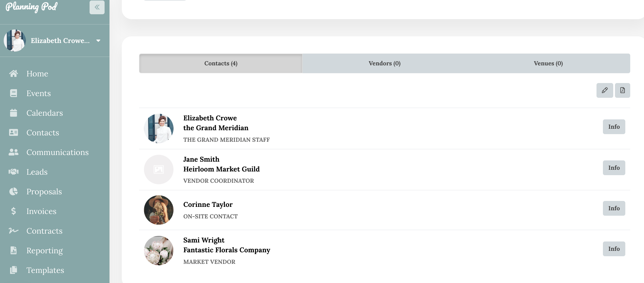Click the Invoices dollar sign icon
The image size is (644, 283).
tap(14, 211)
